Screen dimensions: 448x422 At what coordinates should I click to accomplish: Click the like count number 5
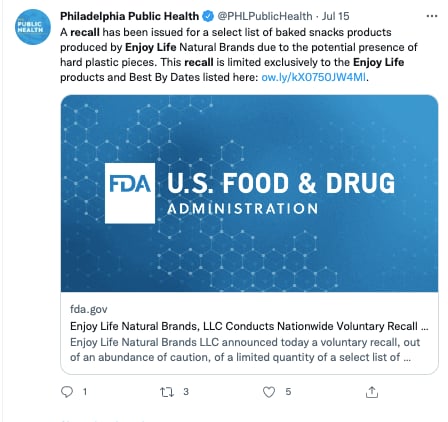point(288,392)
